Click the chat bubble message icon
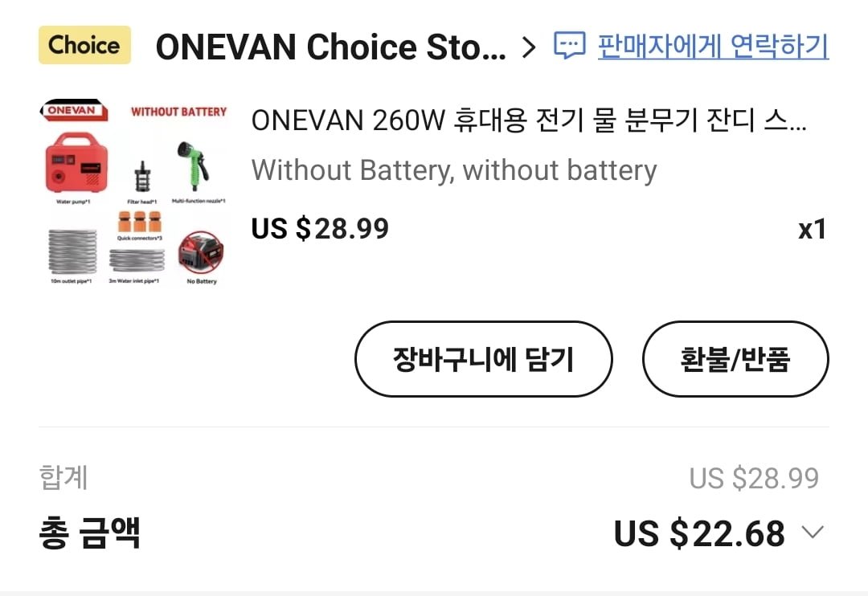The width and height of the screenshot is (868, 596). tap(569, 45)
